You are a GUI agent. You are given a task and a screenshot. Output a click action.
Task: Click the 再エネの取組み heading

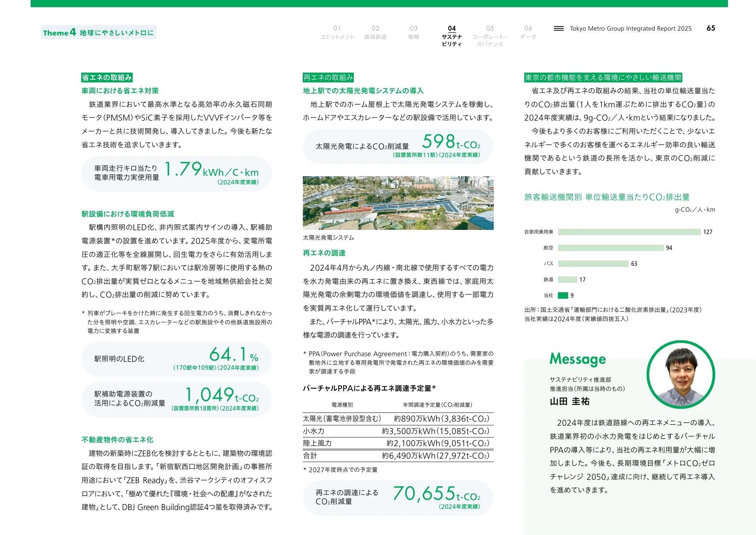click(x=328, y=78)
